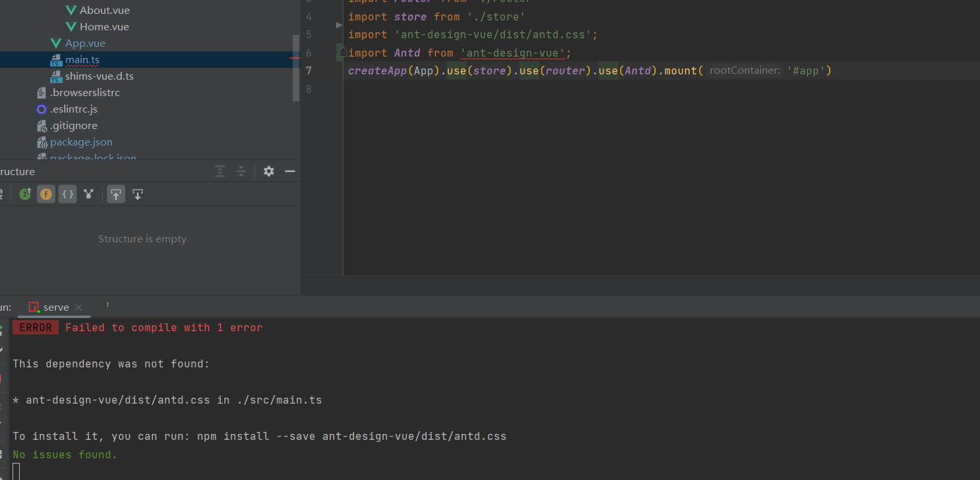Viewport: 980px width, 480px height.
Task: Switch to the serve run tab
Action: coord(56,307)
